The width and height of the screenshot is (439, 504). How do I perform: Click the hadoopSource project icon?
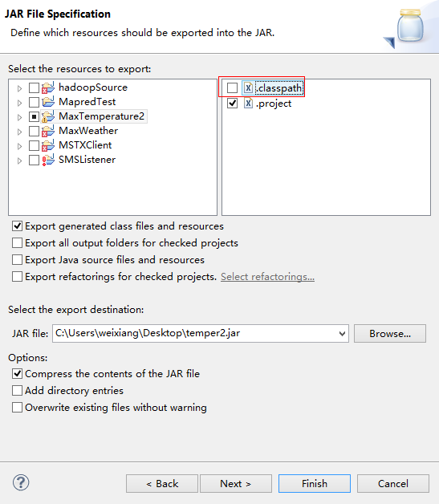coord(48,87)
